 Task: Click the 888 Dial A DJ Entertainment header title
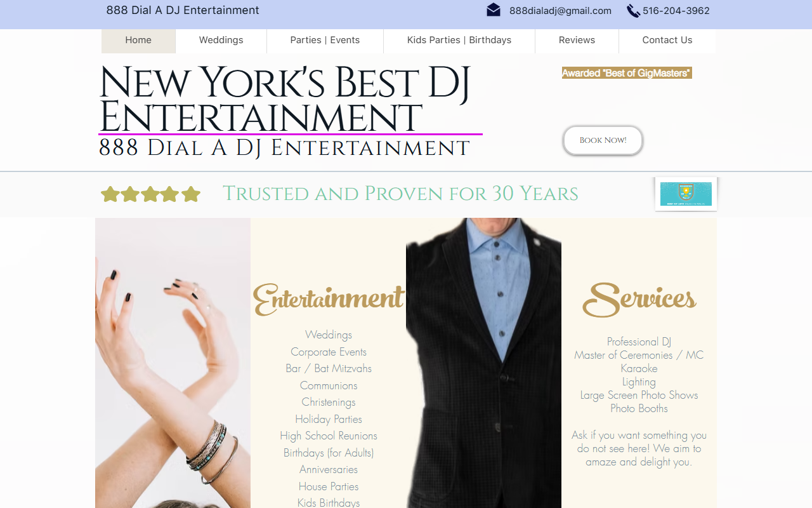coord(183,10)
